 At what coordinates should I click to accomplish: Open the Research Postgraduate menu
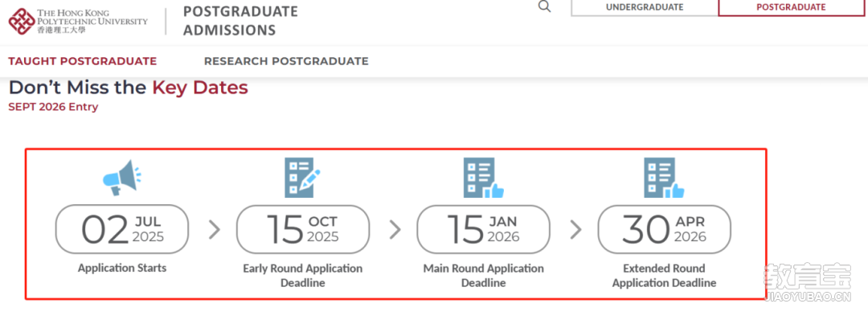point(286,61)
